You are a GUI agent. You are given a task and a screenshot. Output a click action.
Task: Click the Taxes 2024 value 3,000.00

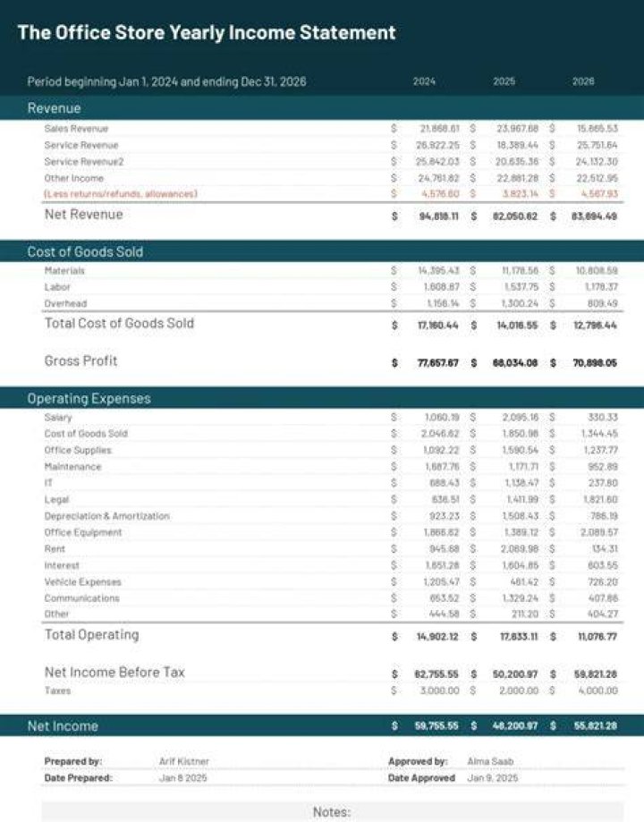click(439, 691)
